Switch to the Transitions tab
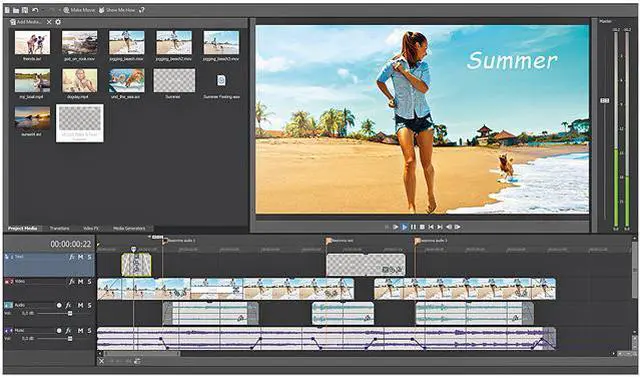The width and height of the screenshot is (640, 378). tap(59, 228)
